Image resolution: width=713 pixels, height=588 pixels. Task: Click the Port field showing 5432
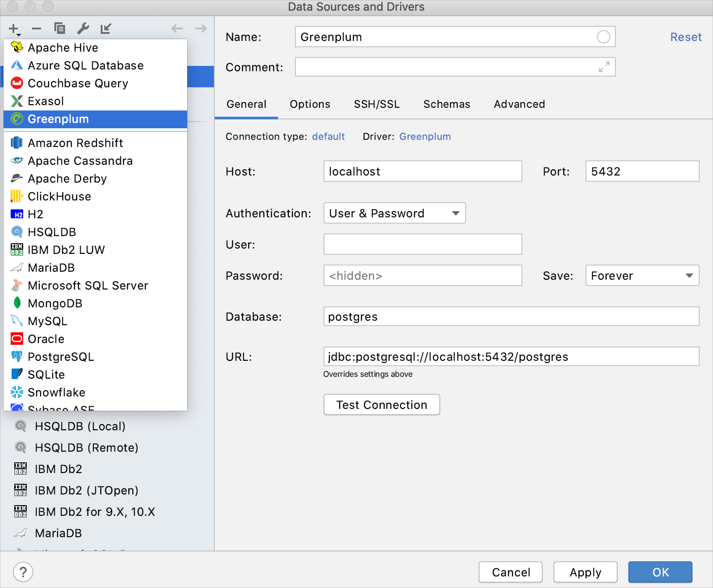coord(642,171)
